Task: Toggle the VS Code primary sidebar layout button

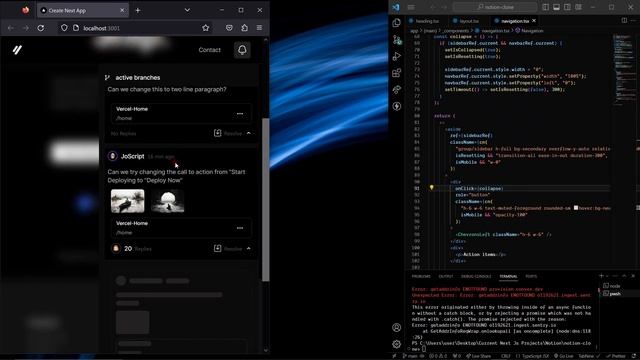Action: tap(546, 7)
